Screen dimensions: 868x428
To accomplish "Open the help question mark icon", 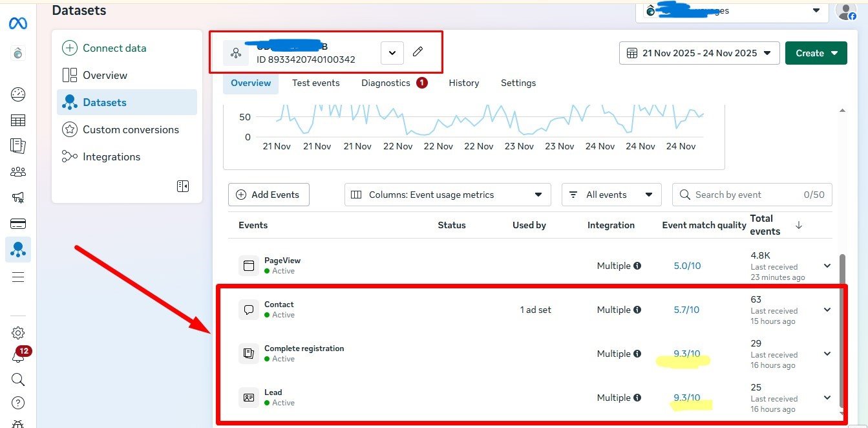I will [x=18, y=403].
